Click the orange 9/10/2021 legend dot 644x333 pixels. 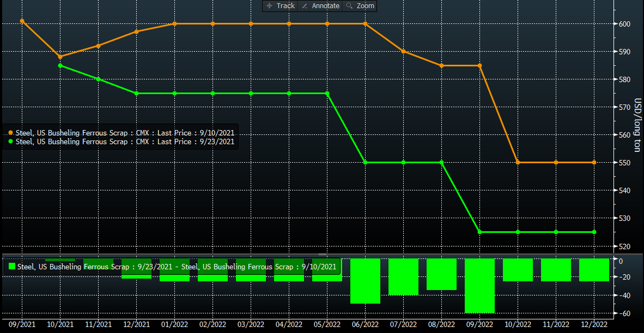tap(10, 133)
